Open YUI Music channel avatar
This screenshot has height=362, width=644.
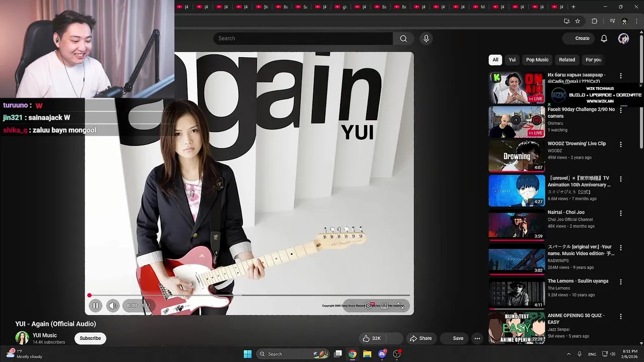(22, 338)
